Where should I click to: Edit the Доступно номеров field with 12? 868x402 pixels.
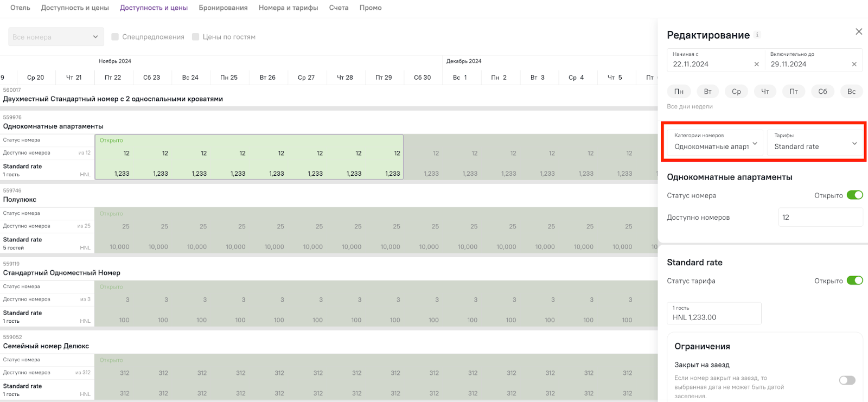[x=820, y=217]
